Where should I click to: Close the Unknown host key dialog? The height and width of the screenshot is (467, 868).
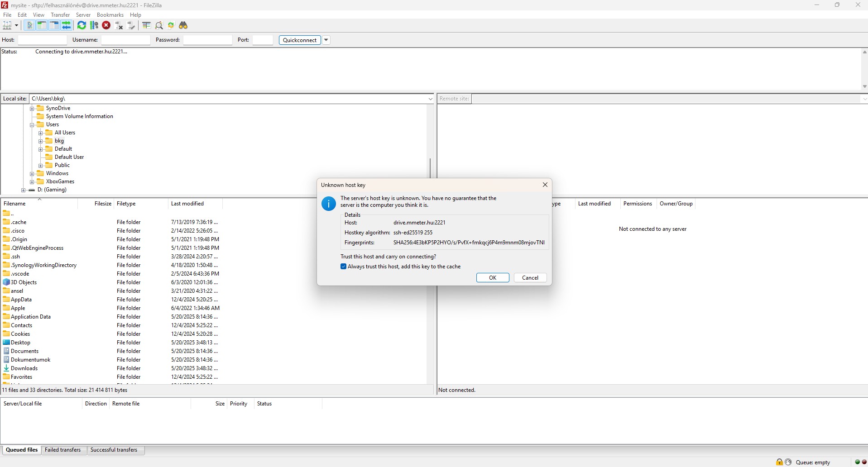pyautogui.click(x=545, y=185)
